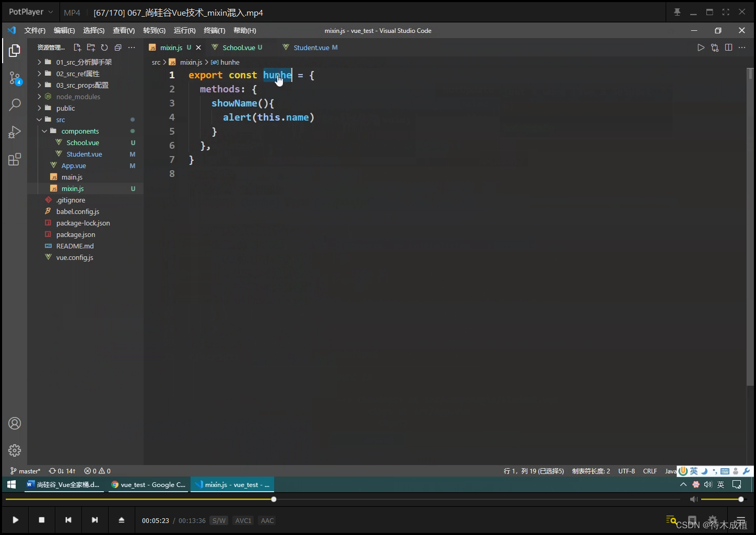Click the 制表符长度: 2 status item

point(591,471)
